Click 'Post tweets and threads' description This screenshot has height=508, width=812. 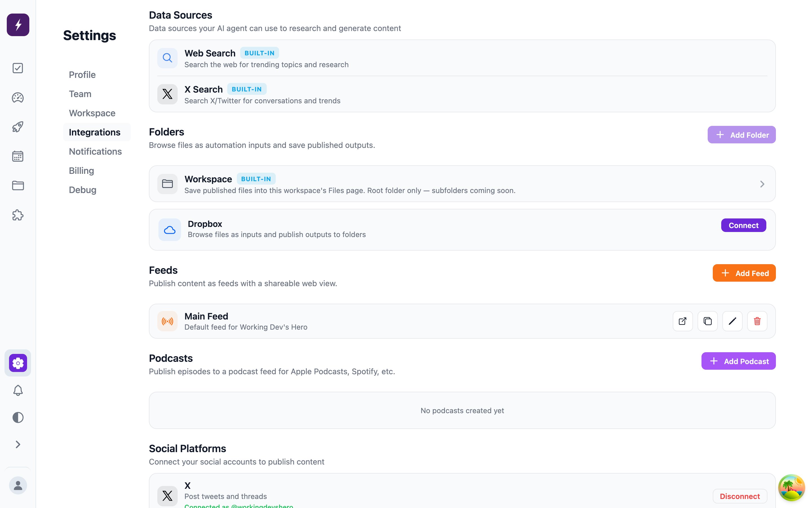pyautogui.click(x=226, y=496)
